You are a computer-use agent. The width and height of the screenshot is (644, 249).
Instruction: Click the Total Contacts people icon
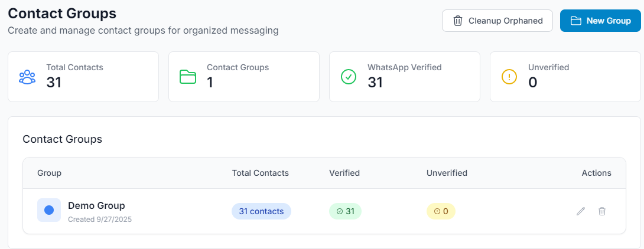(x=27, y=77)
